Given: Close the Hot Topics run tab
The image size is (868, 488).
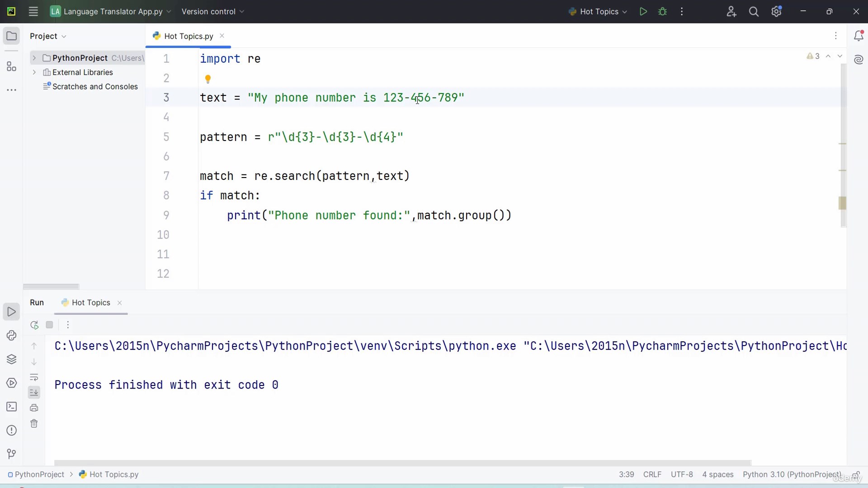Looking at the screenshot, I should pos(120,303).
